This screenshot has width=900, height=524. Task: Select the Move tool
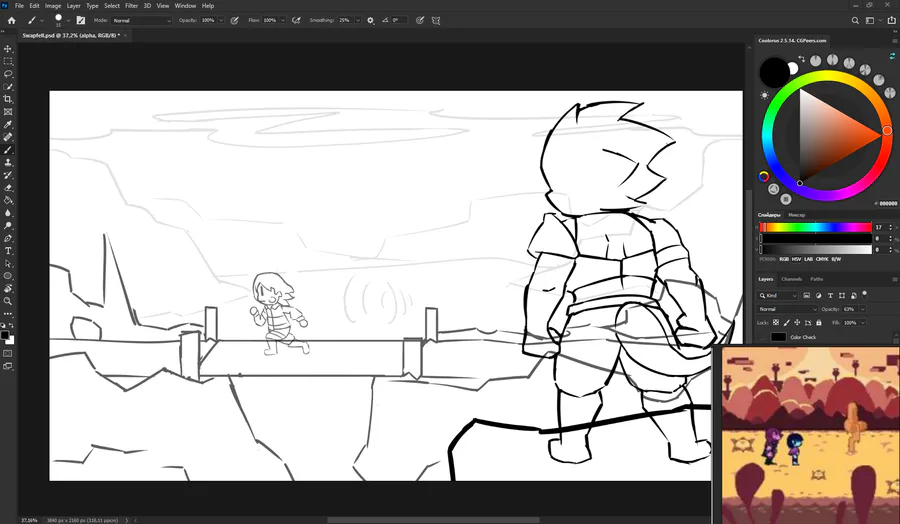[x=8, y=49]
